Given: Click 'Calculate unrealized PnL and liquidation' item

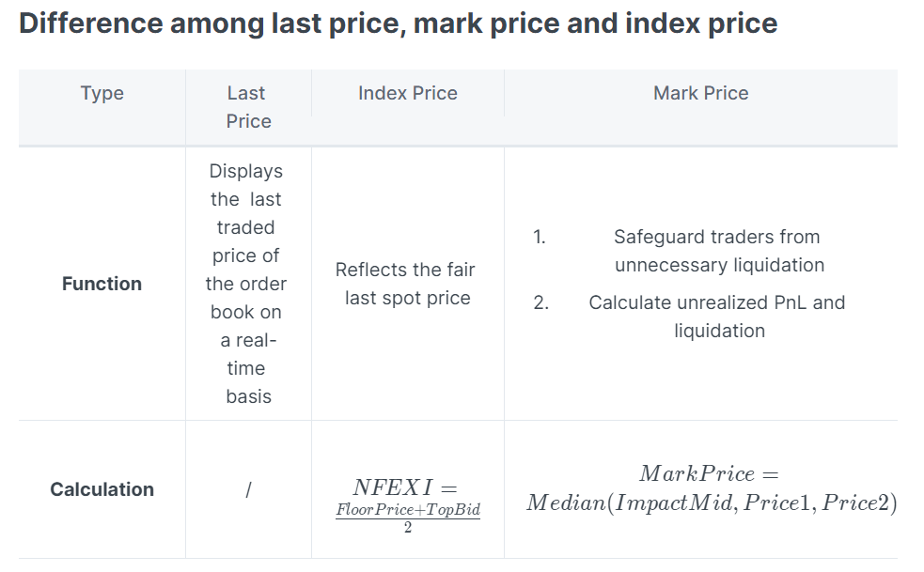Looking at the screenshot, I should pos(718,317).
